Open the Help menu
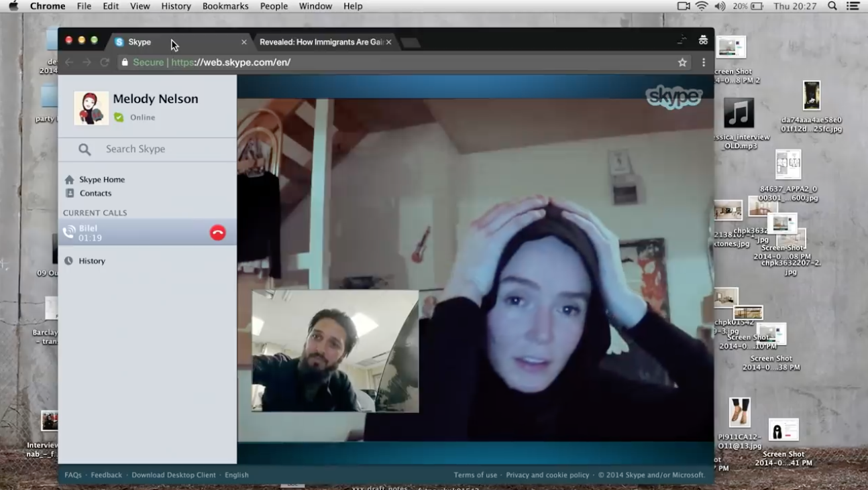868x490 pixels. [x=353, y=6]
